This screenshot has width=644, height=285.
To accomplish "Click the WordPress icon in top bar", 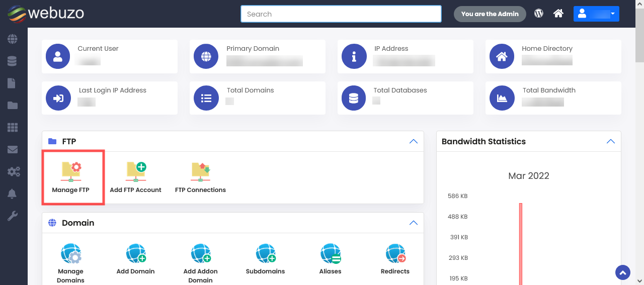I will (539, 14).
